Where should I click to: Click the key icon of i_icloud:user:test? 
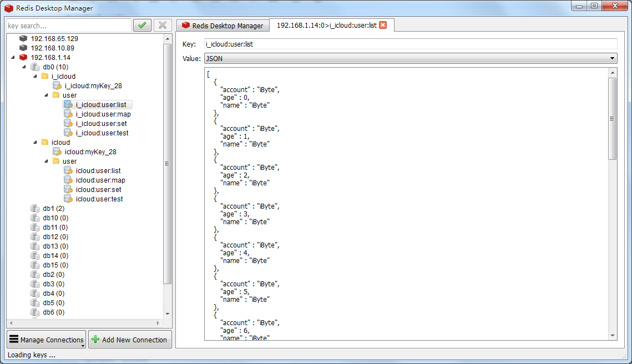(68, 133)
